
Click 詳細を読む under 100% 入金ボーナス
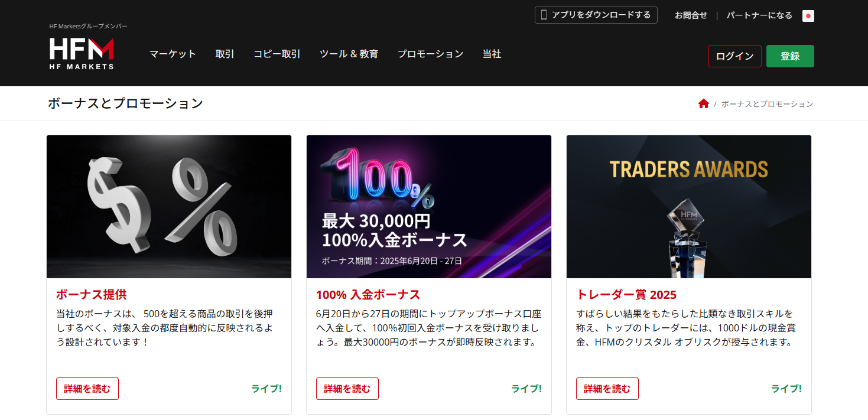pyautogui.click(x=347, y=389)
